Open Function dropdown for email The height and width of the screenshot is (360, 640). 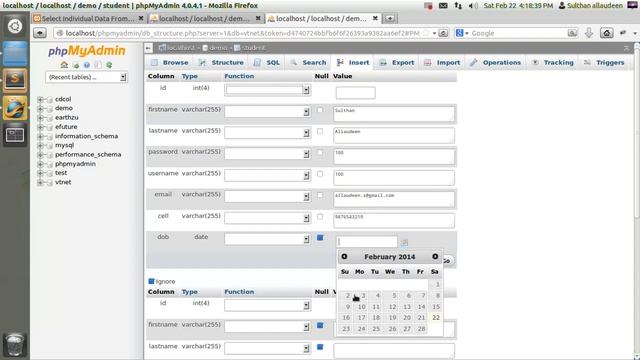(x=267, y=196)
